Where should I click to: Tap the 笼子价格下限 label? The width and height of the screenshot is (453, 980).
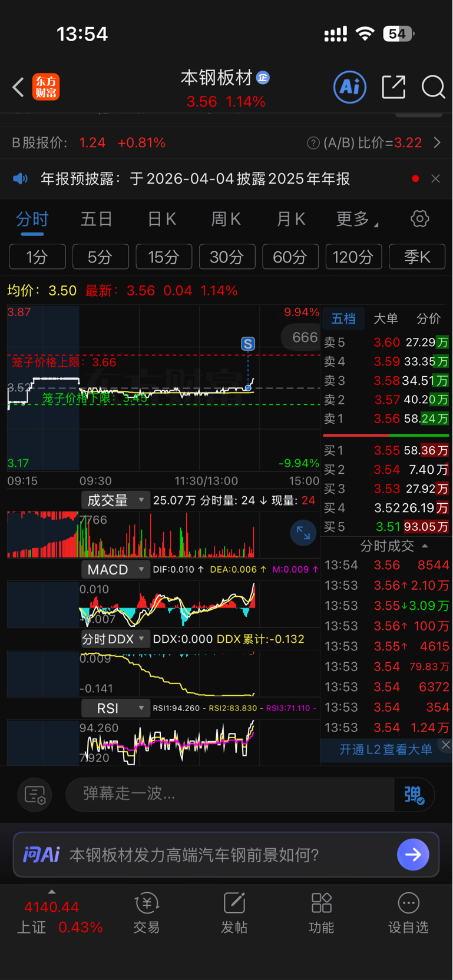[x=94, y=398]
